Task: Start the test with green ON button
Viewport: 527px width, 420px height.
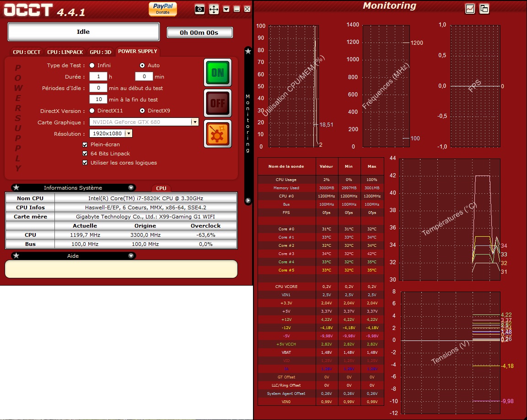Action: (x=218, y=73)
